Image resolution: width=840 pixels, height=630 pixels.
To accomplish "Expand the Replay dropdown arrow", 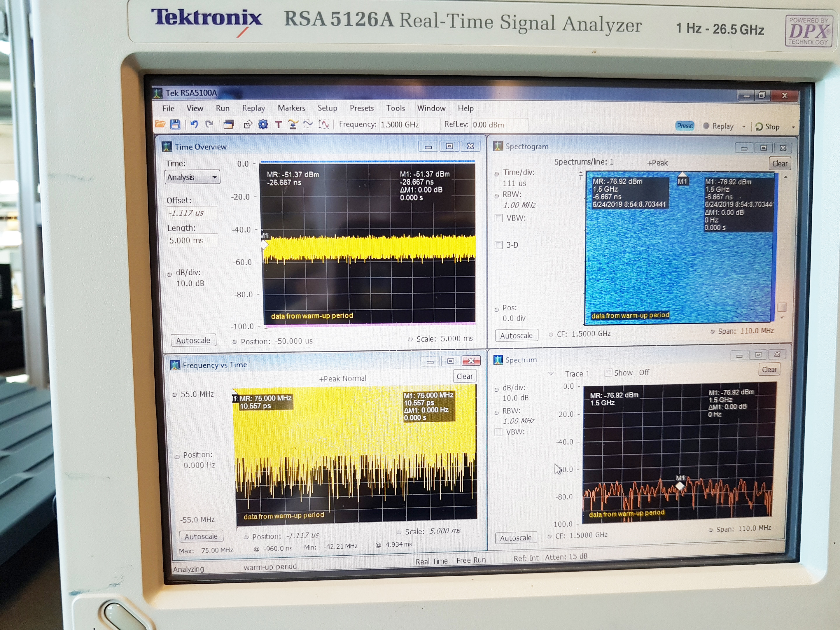I will (x=744, y=127).
